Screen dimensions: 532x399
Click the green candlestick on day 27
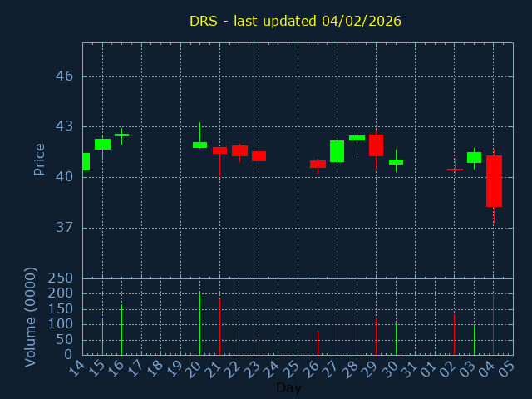(x=337, y=151)
